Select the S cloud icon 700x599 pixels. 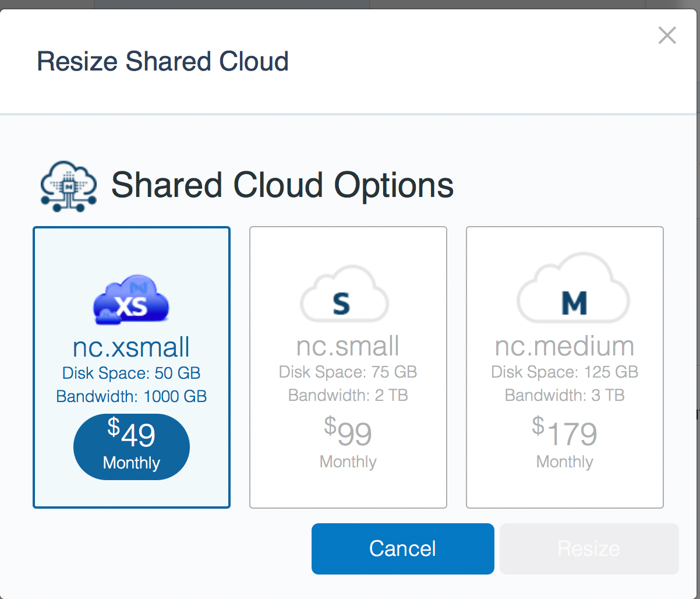pos(344,293)
